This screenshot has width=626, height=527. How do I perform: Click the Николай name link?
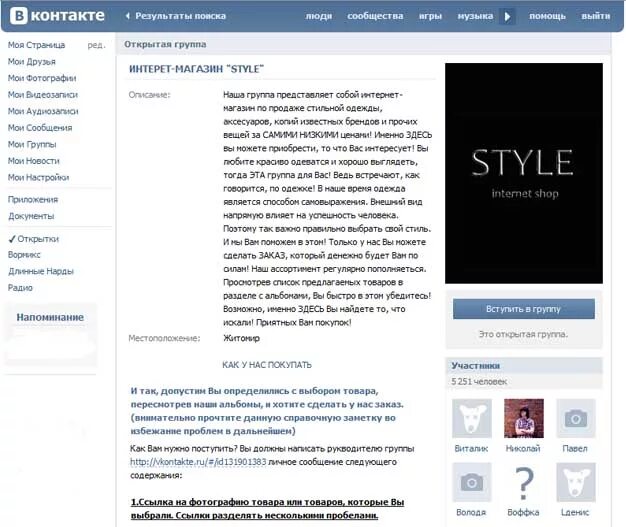pyautogui.click(x=523, y=449)
